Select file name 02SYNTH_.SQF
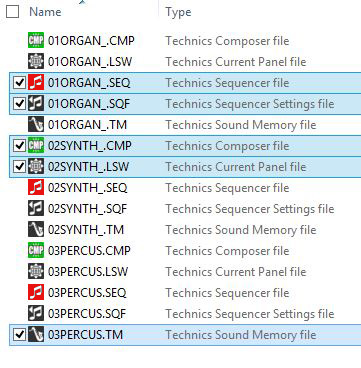This screenshot has height=368, width=361. (x=88, y=209)
